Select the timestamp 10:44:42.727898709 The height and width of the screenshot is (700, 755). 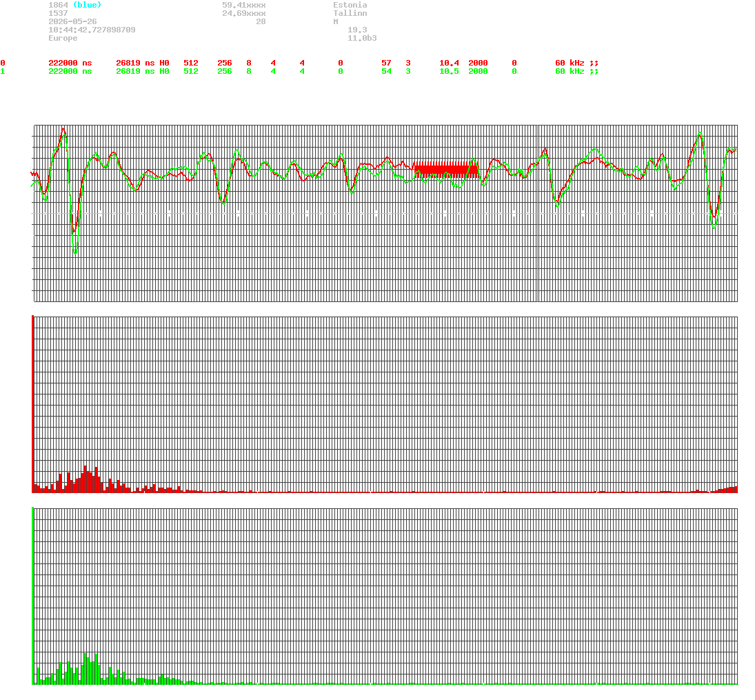[92, 30]
